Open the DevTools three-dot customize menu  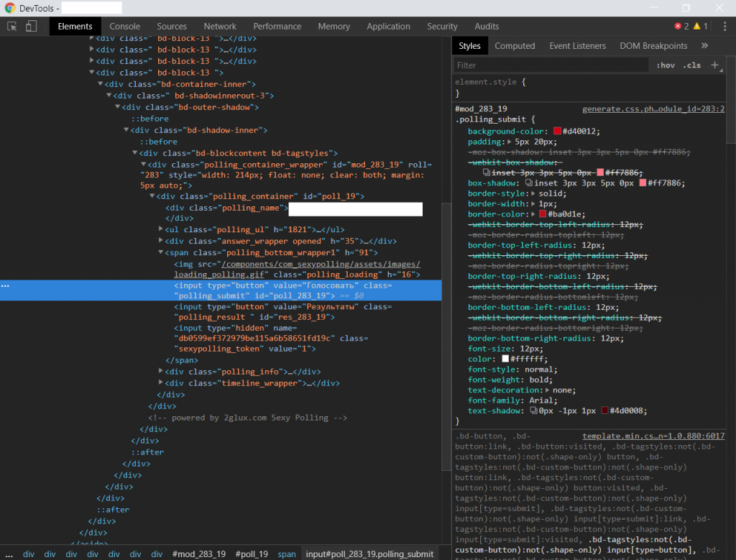pyautogui.click(x=724, y=27)
